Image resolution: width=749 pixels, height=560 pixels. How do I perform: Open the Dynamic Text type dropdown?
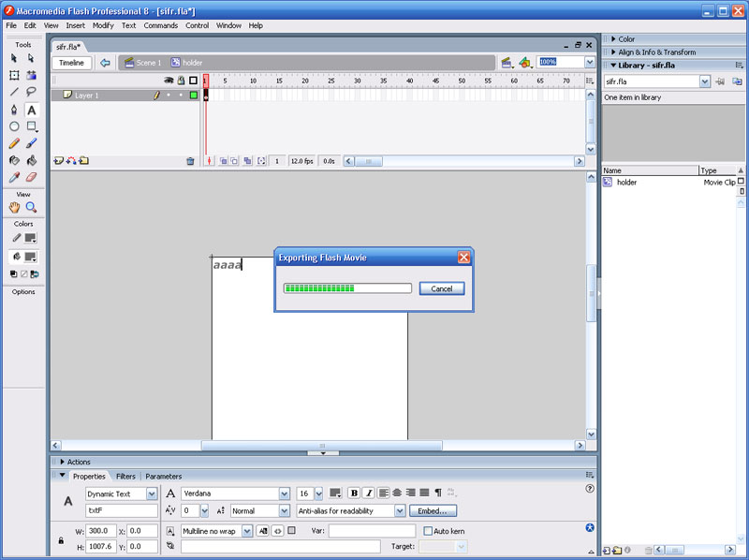pos(152,494)
